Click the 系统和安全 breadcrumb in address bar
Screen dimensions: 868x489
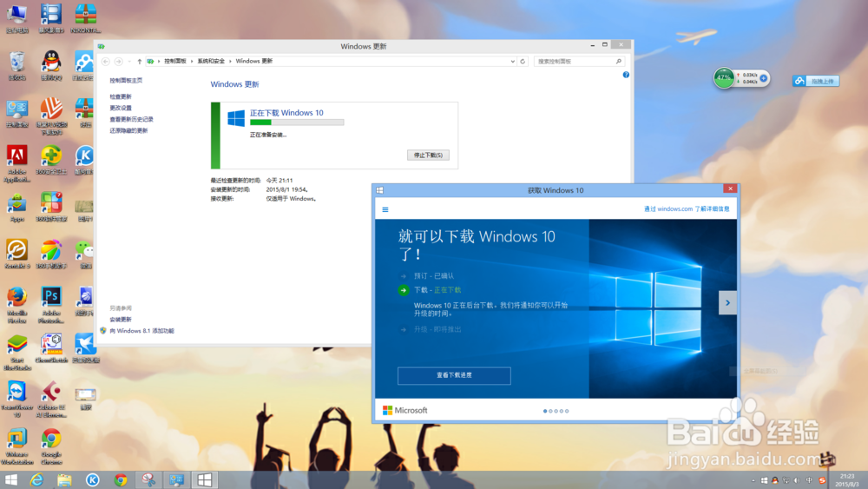coord(211,61)
